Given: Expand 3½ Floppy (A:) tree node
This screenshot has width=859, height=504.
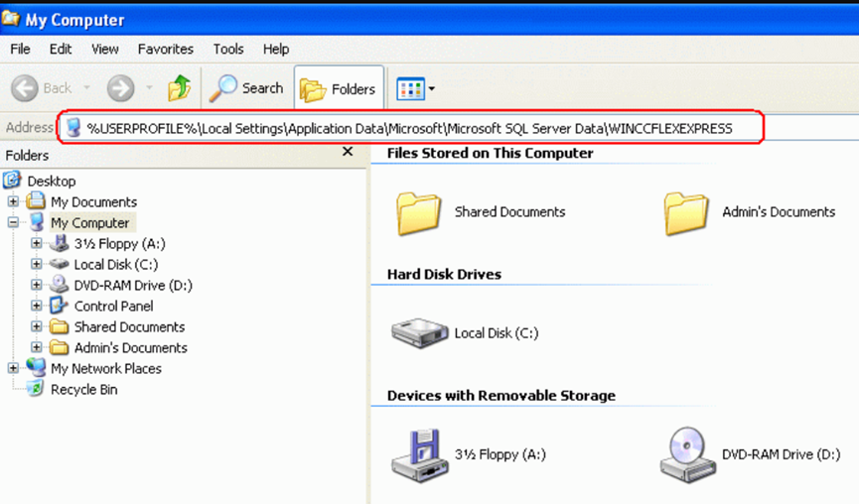Looking at the screenshot, I should [36, 243].
